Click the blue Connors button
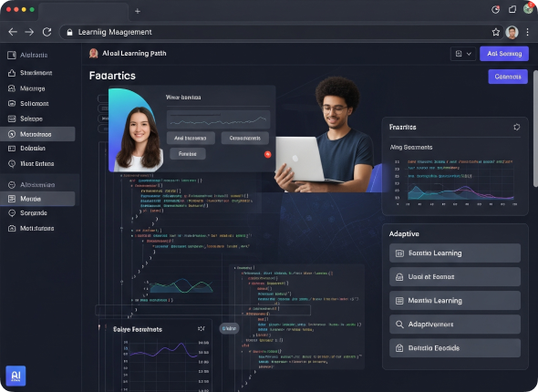Image resolution: width=538 pixels, height=392 pixels. click(x=508, y=77)
